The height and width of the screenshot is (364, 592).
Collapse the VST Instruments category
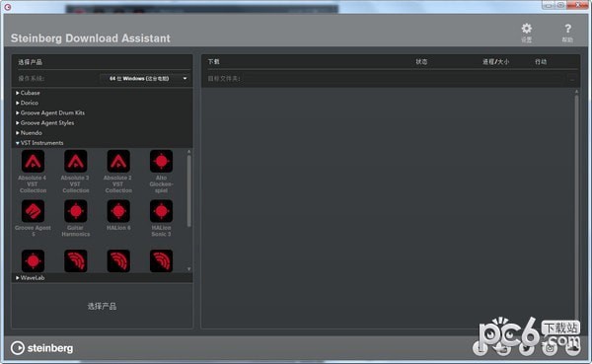[39, 143]
